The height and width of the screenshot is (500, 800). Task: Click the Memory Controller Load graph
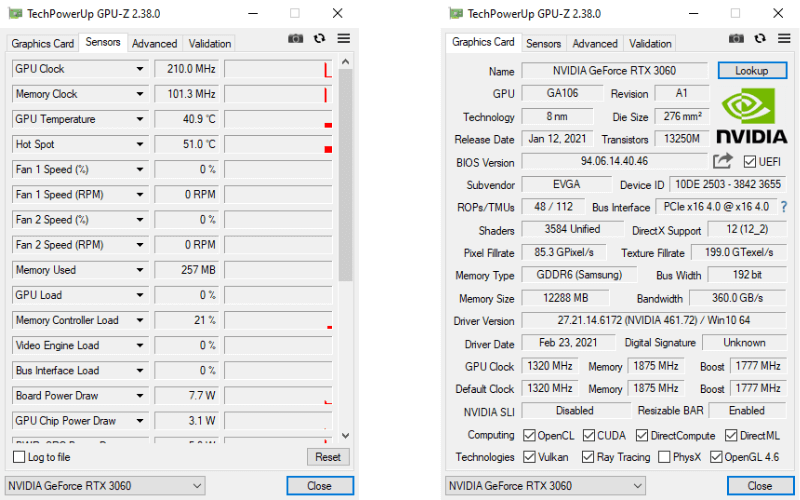[278, 320]
